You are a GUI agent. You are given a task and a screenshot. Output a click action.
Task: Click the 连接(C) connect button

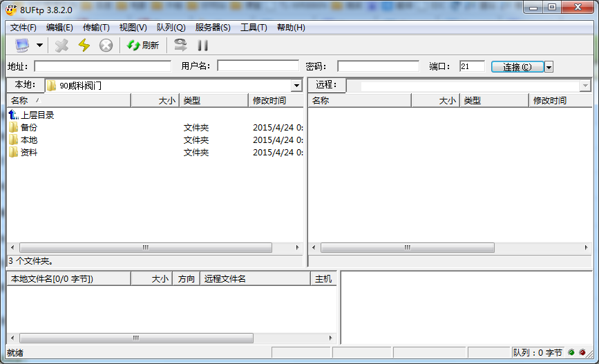(517, 67)
